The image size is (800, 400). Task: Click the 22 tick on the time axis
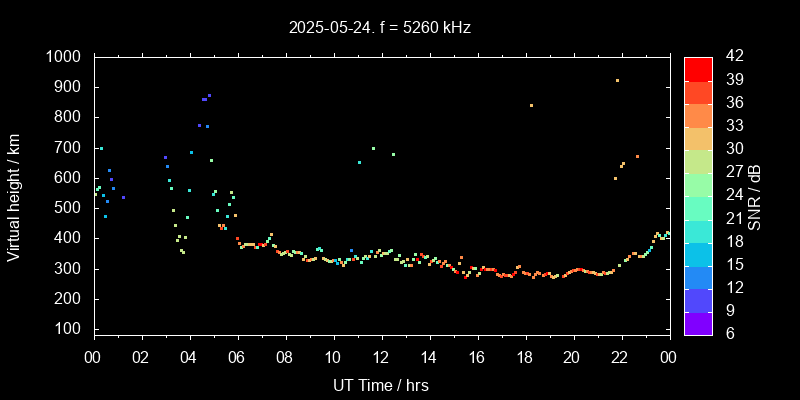(x=620, y=357)
